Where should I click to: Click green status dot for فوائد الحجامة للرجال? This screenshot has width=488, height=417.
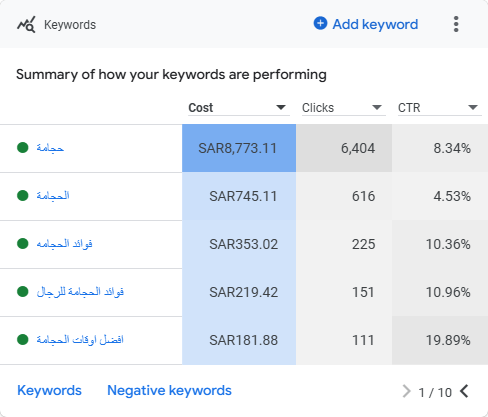click(x=23, y=292)
